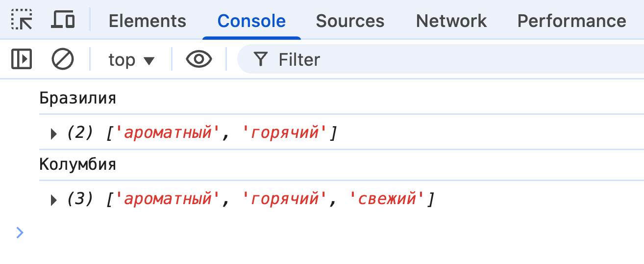This screenshot has width=644, height=264.
Task: Open the Performance tab
Action: (571, 21)
